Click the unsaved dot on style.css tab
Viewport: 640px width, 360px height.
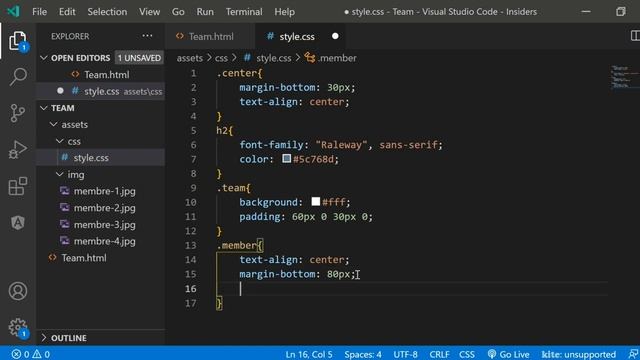tap(335, 36)
